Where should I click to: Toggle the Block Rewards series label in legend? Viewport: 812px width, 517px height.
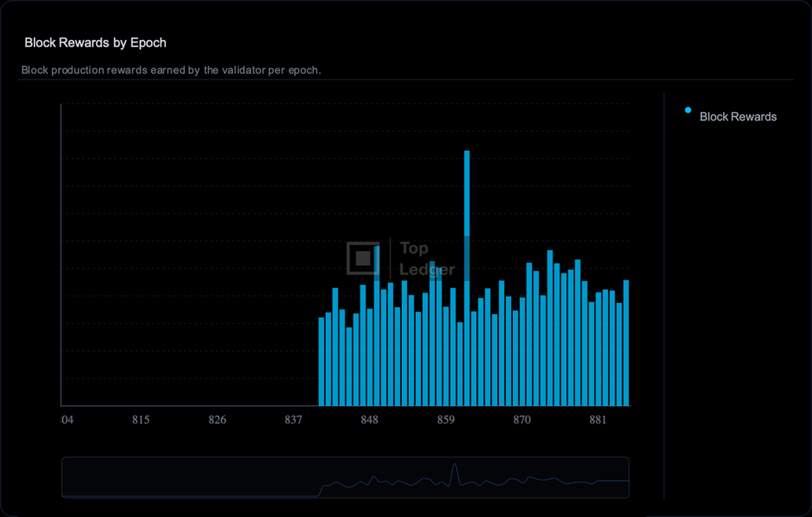tap(737, 116)
